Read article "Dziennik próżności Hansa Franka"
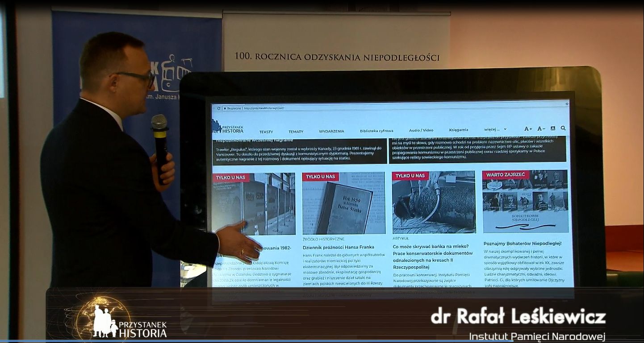644x343 pixels. (x=338, y=247)
